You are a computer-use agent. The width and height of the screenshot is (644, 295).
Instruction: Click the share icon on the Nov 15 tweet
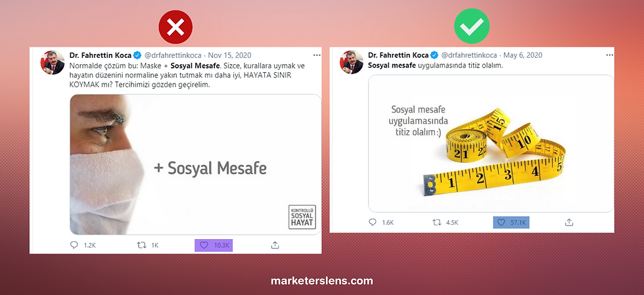pyautogui.click(x=275, y=245)
